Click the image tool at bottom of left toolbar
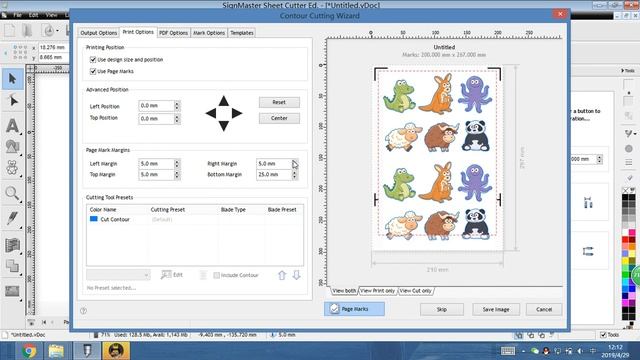Image resolution: width=640 pixels, height=360 pixels. (12, 291)
